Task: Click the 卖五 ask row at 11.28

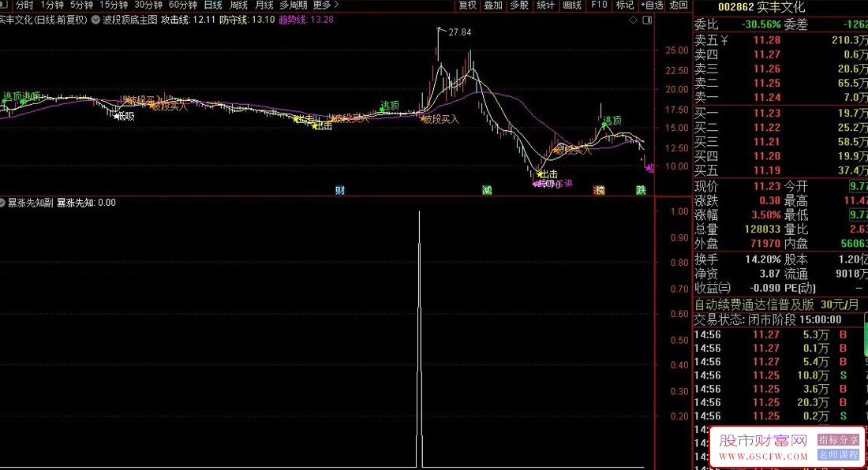Action: click(x=780, y=39)
